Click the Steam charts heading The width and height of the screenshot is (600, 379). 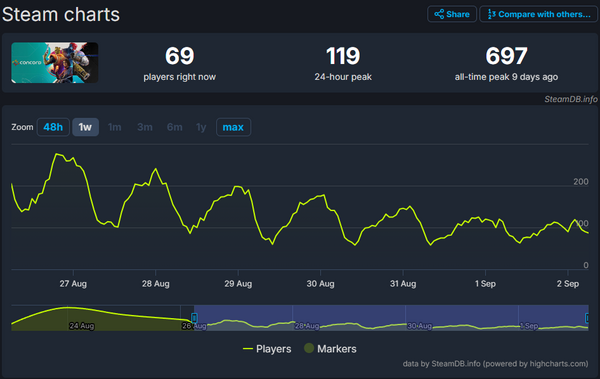pyautogui.click(x=61, y=15)
